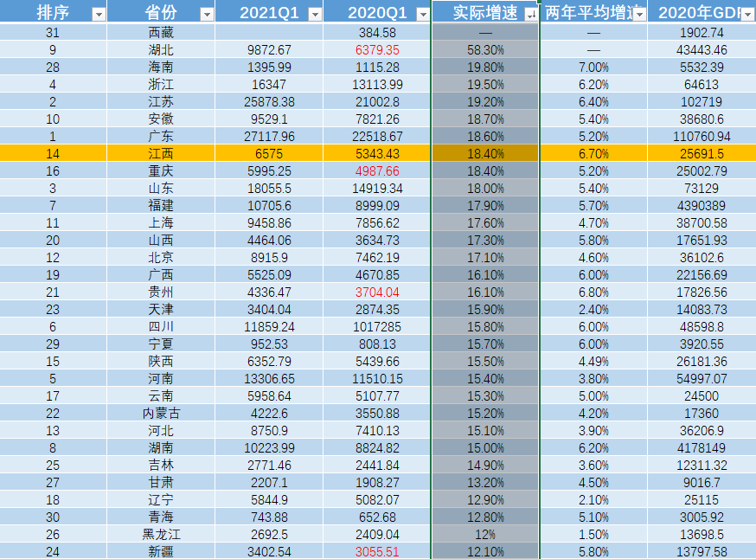Viewport: 756px width, 559px height.
Task: Select 四川 2020Q1 value 1017285
Action: [377, 326]
